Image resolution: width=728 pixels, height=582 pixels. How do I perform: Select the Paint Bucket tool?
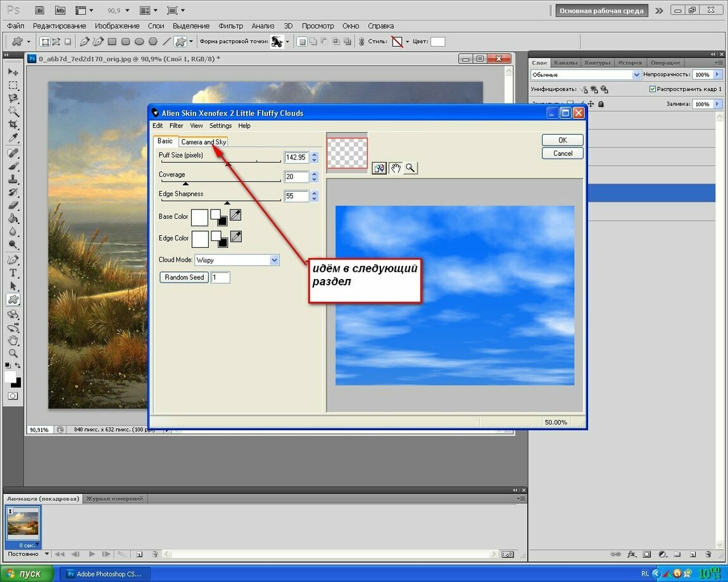pos(13,218)
